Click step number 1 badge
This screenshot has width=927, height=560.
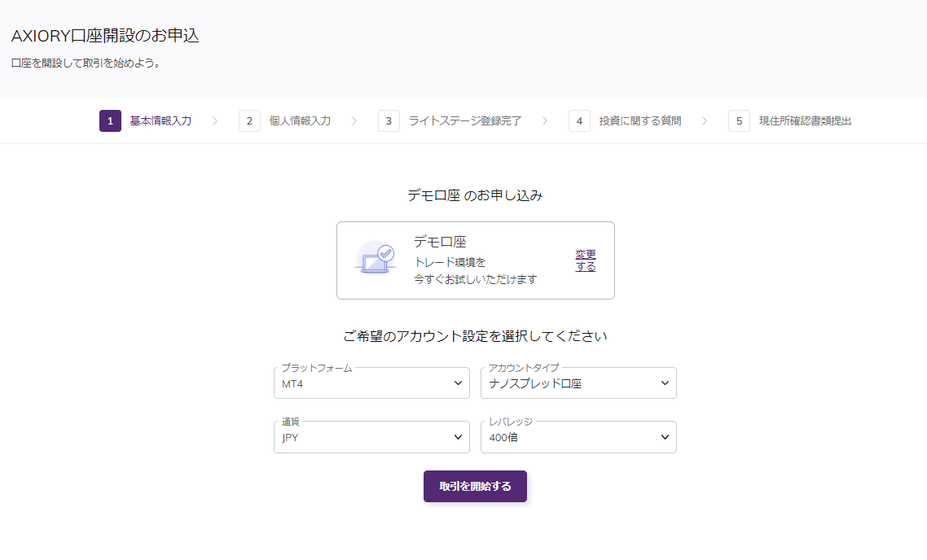(110, 121)
